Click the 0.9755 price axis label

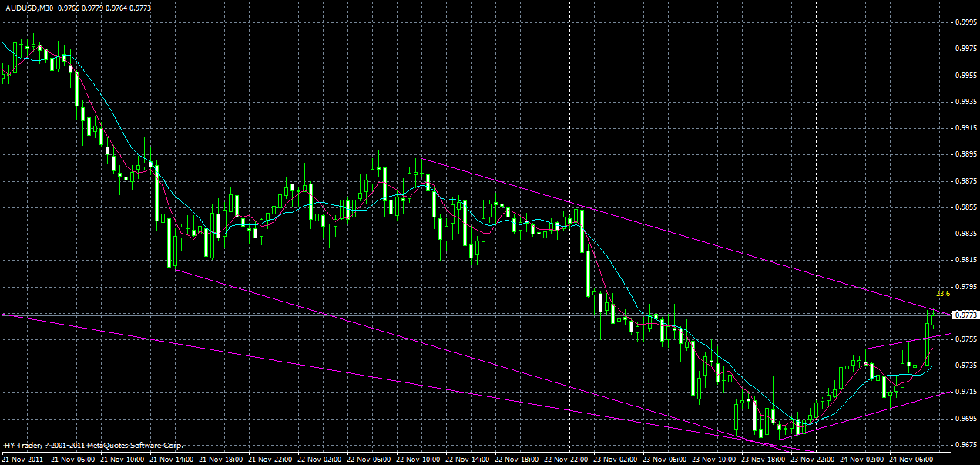pyautogui.click(x=966, y=339)
